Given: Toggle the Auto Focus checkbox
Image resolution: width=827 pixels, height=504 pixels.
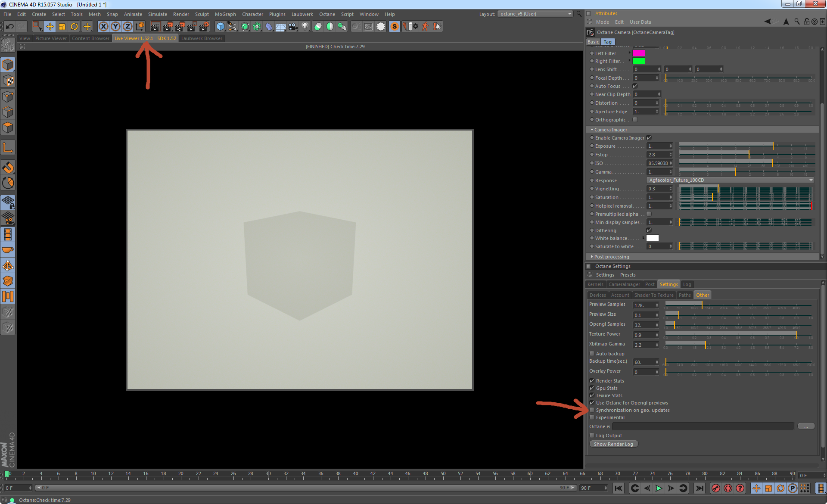Looking at the screenshot, I should [635, 86].
